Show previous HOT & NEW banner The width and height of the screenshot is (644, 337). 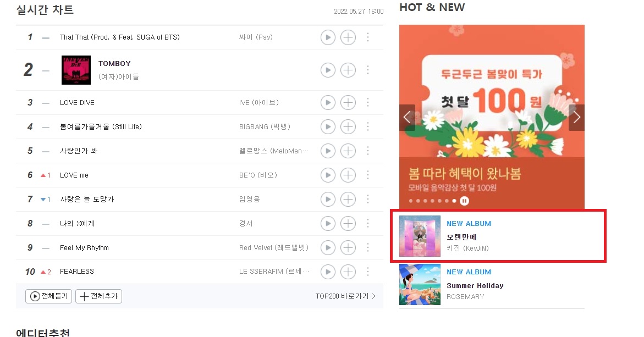pos(407,118)
